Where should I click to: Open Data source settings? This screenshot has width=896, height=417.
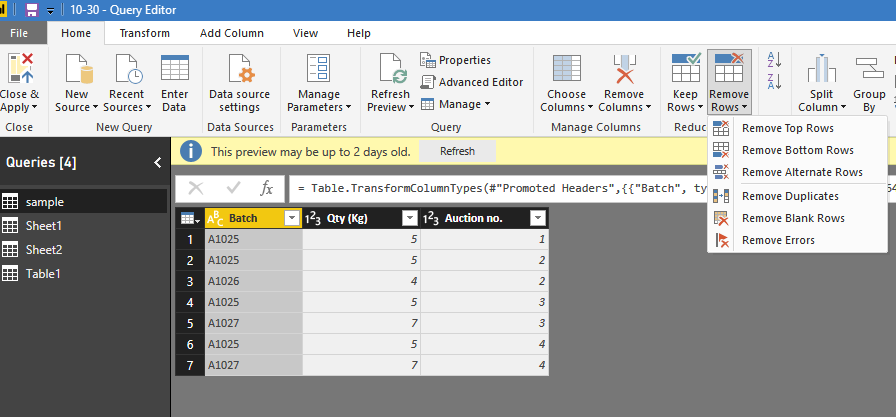[x=239, y=83]
